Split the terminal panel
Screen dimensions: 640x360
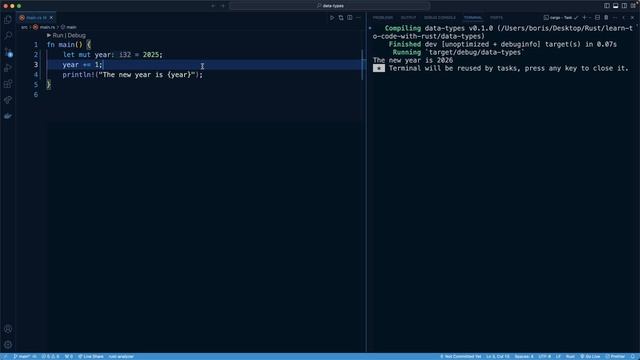tap(598, 18)
